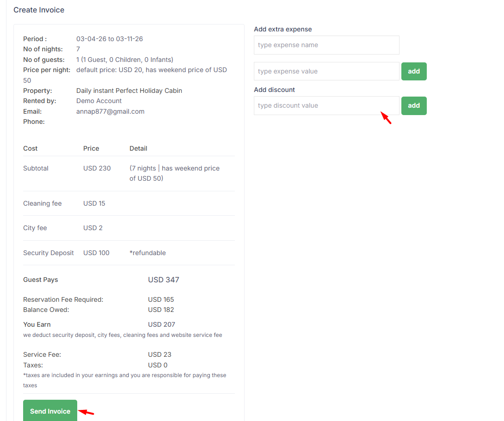
Task: Focus the expense value input field
Action: (x=326, y=72)
